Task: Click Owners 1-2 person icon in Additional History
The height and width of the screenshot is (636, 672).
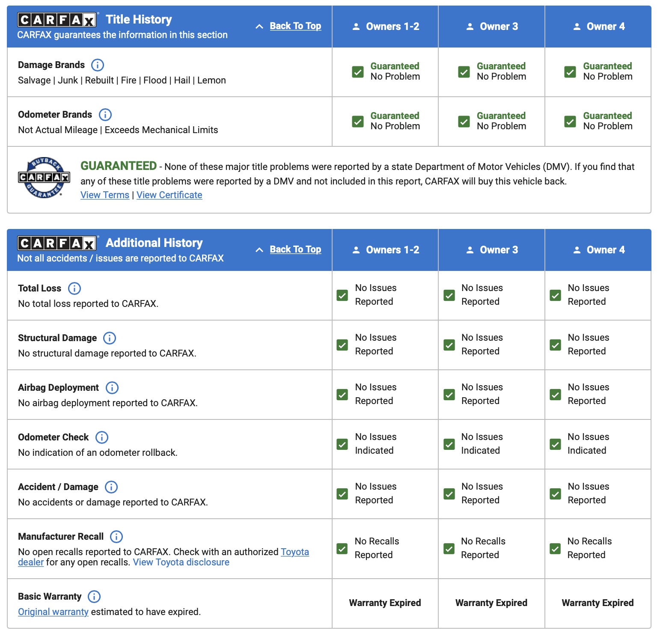Action: (356, 250)
